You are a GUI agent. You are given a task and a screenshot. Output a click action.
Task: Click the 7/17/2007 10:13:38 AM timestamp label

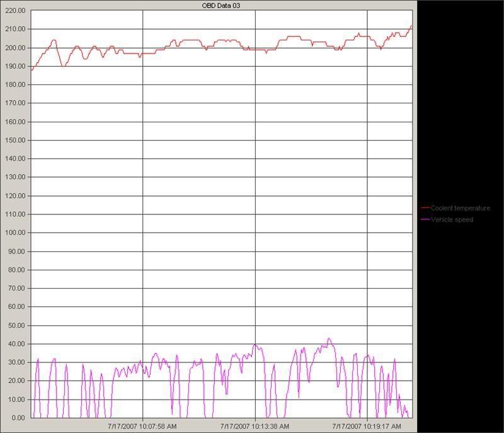[x=255, y=426]
